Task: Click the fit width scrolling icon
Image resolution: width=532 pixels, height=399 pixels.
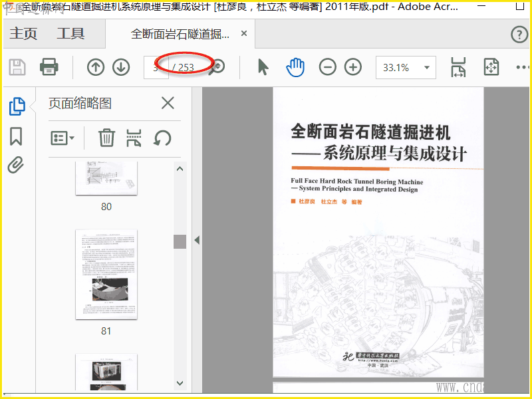Action: [458, 67]
